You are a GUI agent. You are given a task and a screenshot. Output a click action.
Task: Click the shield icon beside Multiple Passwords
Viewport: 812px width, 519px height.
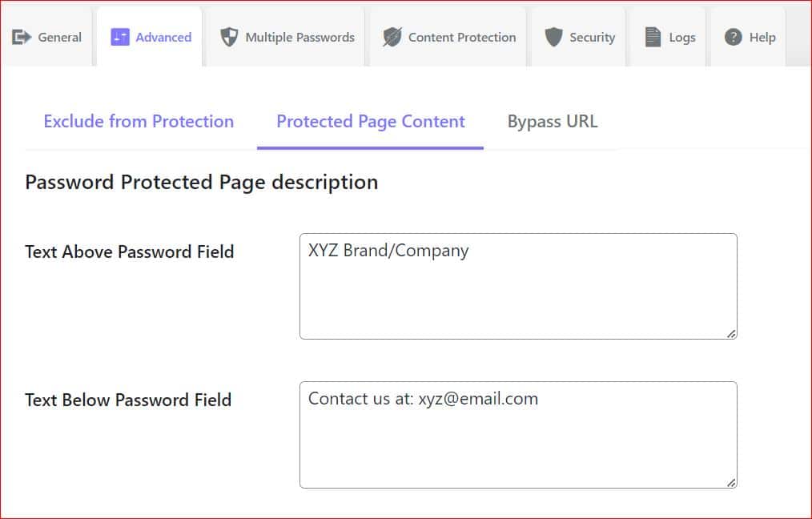coord(230,37)
